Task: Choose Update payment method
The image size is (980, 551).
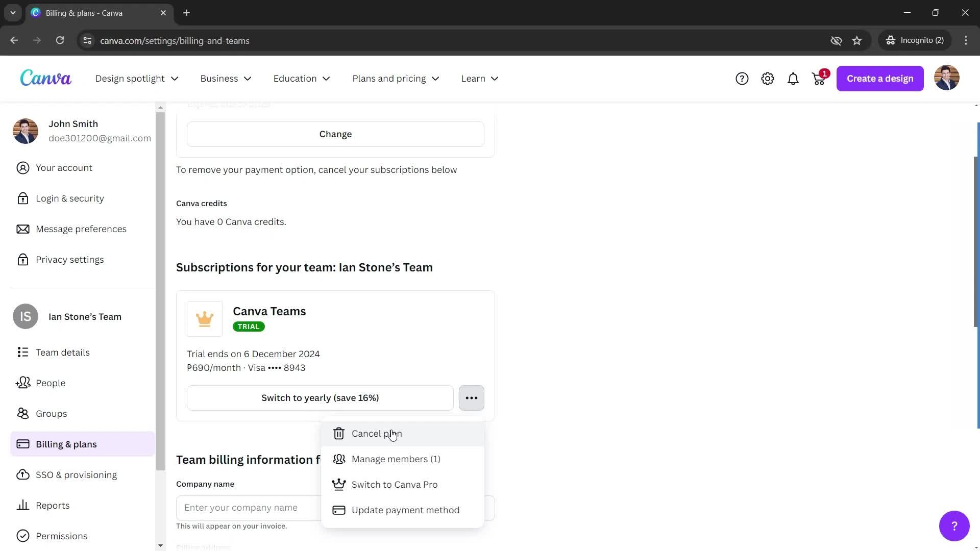Action: click(x=403, y=510)
